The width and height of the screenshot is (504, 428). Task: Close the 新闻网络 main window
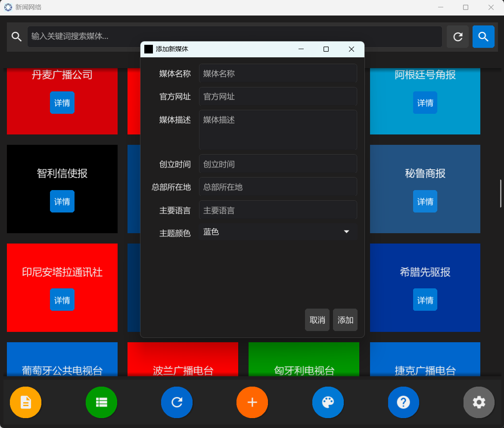(491, 7)
